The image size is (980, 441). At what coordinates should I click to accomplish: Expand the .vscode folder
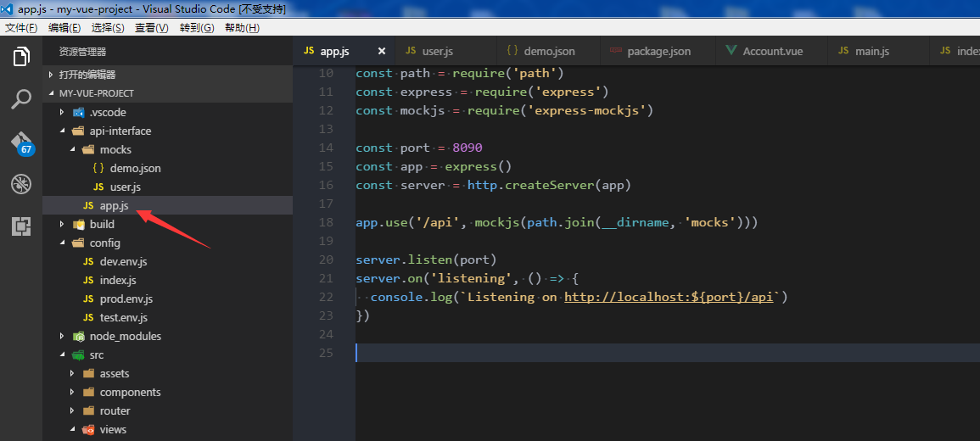[108, 112]
